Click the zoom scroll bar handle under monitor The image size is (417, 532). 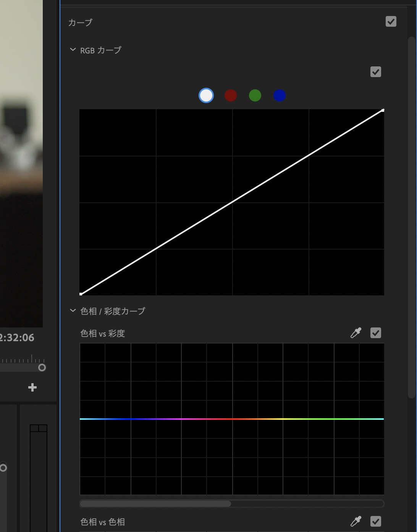click(x=42, y=368)
